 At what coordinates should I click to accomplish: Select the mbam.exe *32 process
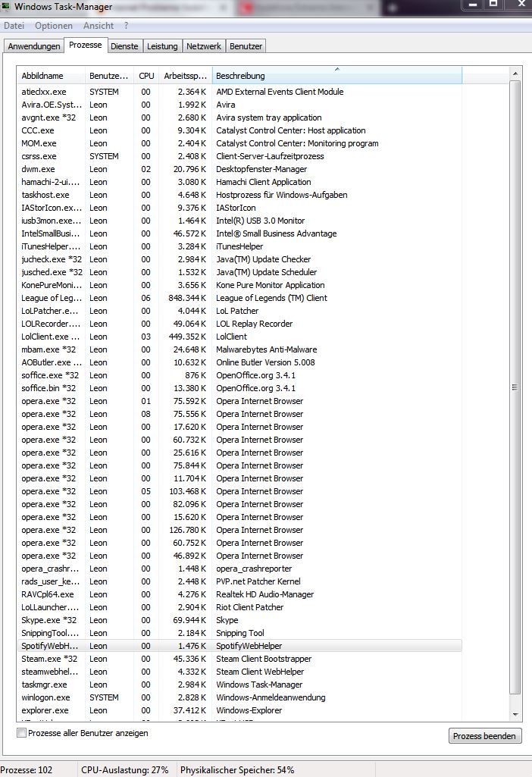click(239, 349)
